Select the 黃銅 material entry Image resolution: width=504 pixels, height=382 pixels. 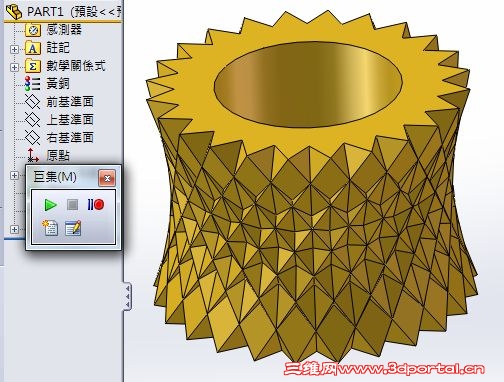point(58,83)
